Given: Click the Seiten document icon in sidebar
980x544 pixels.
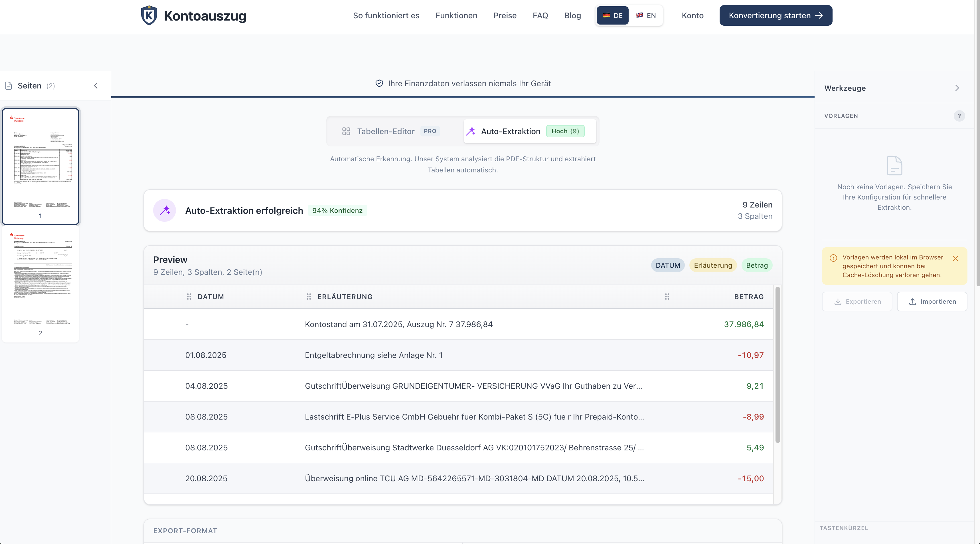Looking at the screenshot, I should [8, 86].
